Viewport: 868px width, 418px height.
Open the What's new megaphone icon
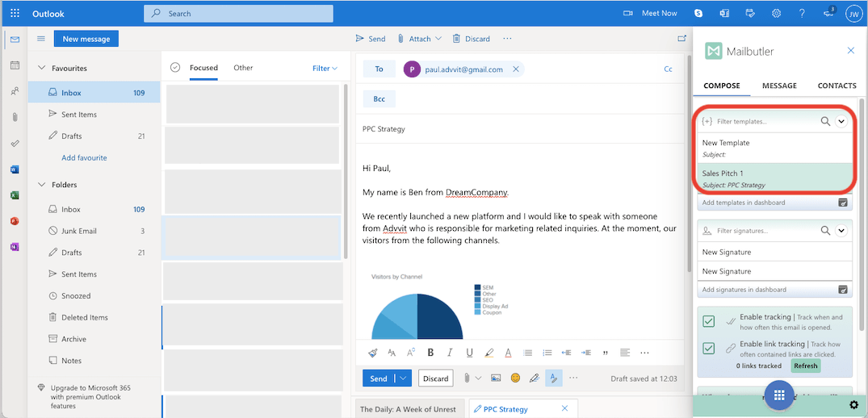pos(828,13)
